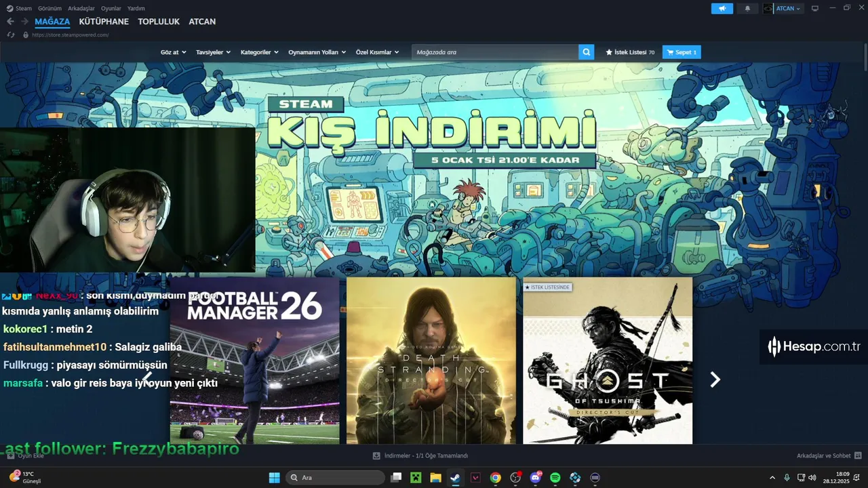Open File Explorer from taskbar
The image size is (868, 488).
click(435, 478)
